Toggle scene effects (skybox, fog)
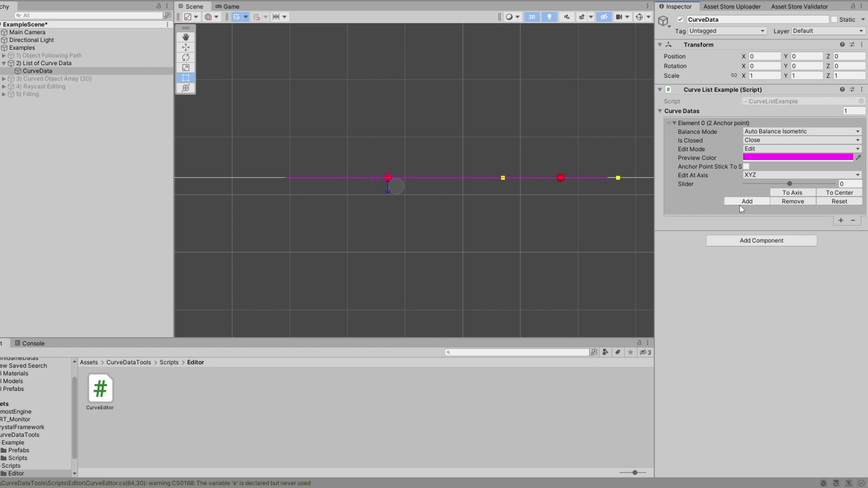868x488 pixels. [x=582, y=17]
